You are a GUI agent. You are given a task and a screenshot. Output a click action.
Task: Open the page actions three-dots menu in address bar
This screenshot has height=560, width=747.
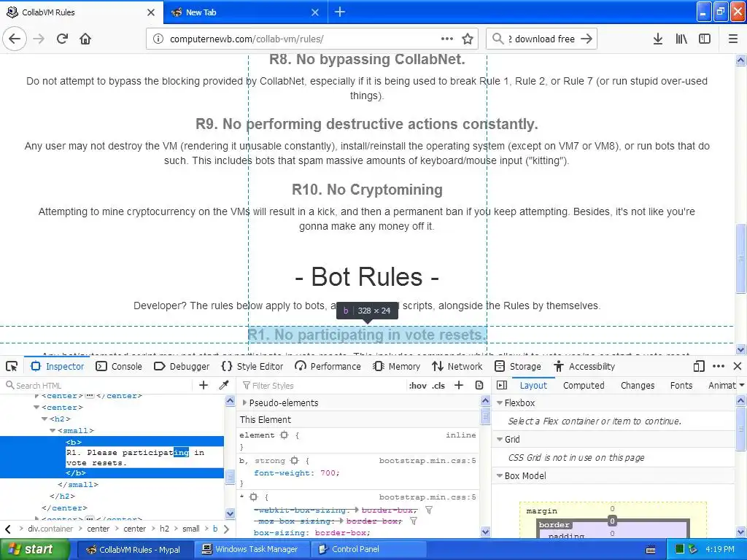coord(447,39)
